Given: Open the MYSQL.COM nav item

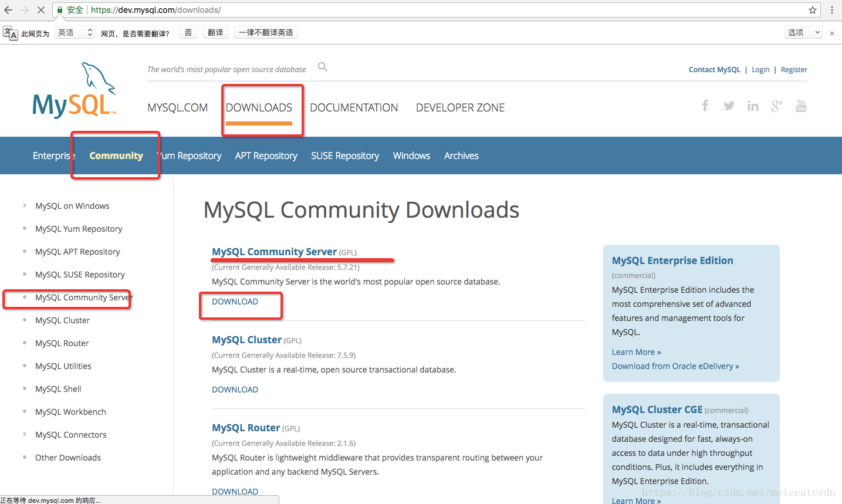Looking at the screenshot, I should pos(178,108).
